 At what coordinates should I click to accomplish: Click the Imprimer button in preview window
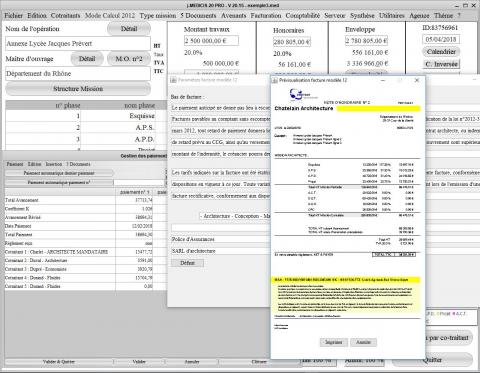(334, 342)
